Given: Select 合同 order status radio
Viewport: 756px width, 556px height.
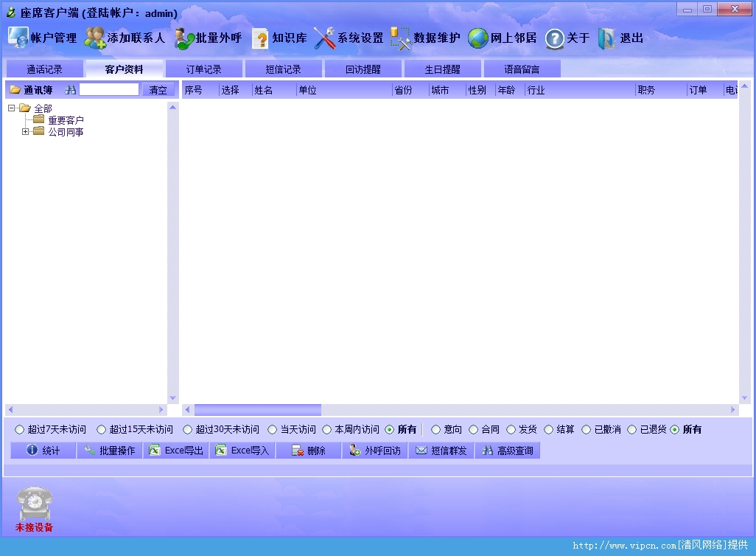Looking at the screenshot, I should point(474,430).
